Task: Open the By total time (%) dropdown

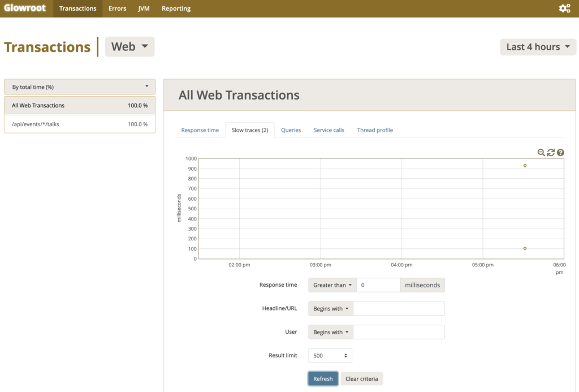Action: (x=80, y=87)
